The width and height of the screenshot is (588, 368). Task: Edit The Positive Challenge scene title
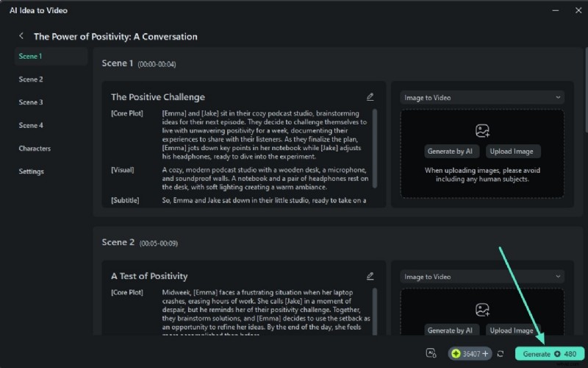(370, 96)
